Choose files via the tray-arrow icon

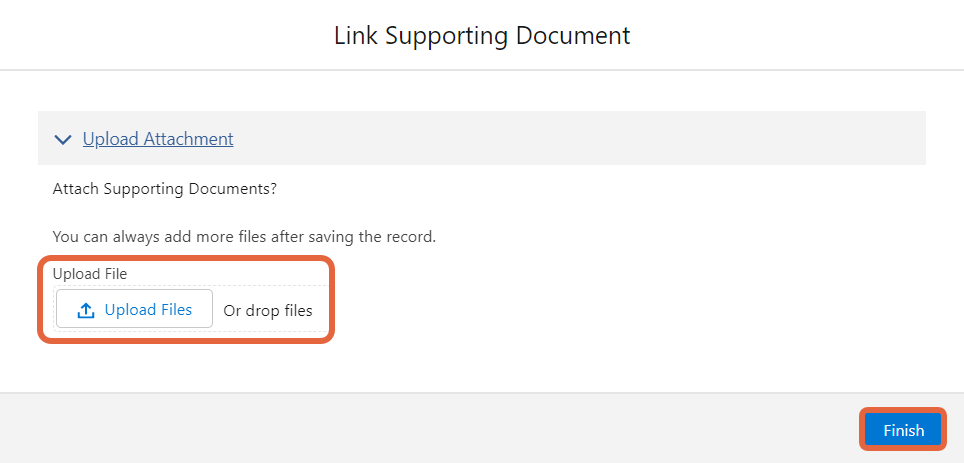pyautogui.click(x=86, y=311)
